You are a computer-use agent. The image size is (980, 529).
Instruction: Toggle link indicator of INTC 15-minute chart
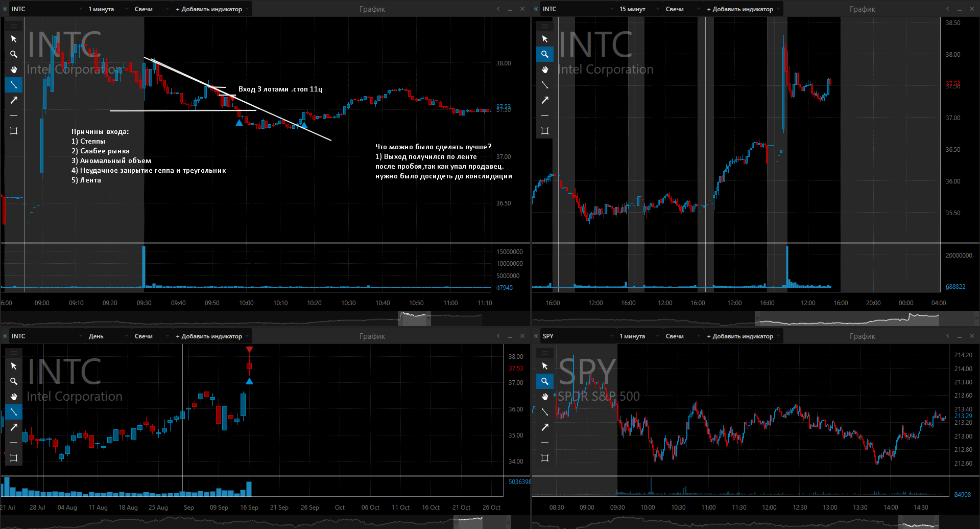tap(536, 9)
